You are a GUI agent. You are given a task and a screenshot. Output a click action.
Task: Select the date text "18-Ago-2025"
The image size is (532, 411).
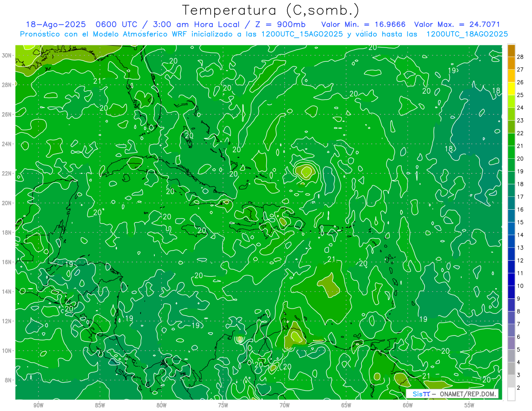click(55, 25)
